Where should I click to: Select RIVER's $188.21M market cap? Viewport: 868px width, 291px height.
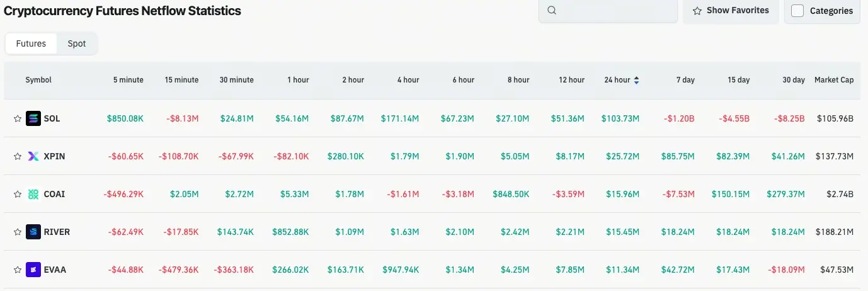pos(835,232)
